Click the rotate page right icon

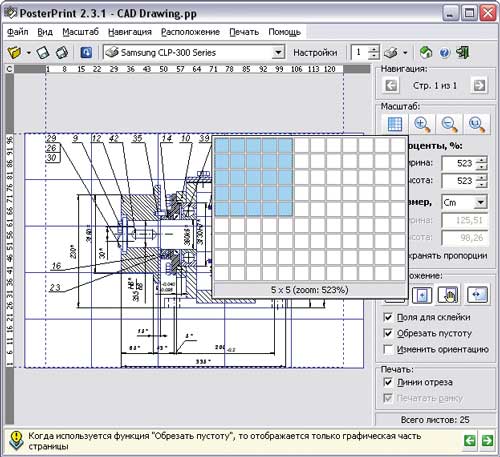tap(62, 52)
